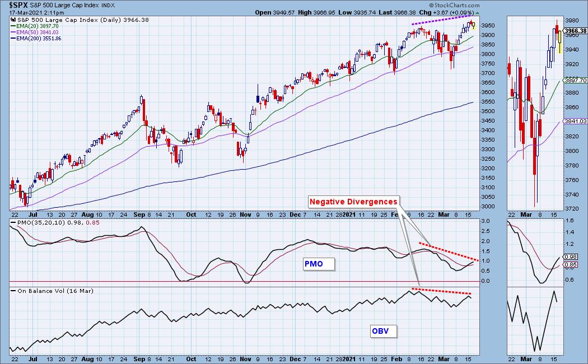
Task: Select the On Balance Vol (16 Mar) legend
Action: (x=52, y=291)
